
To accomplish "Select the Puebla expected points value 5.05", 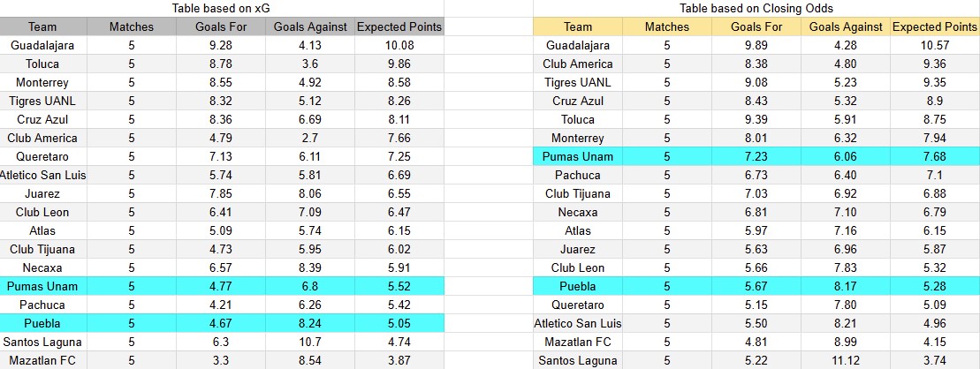I will click(399, 323).
